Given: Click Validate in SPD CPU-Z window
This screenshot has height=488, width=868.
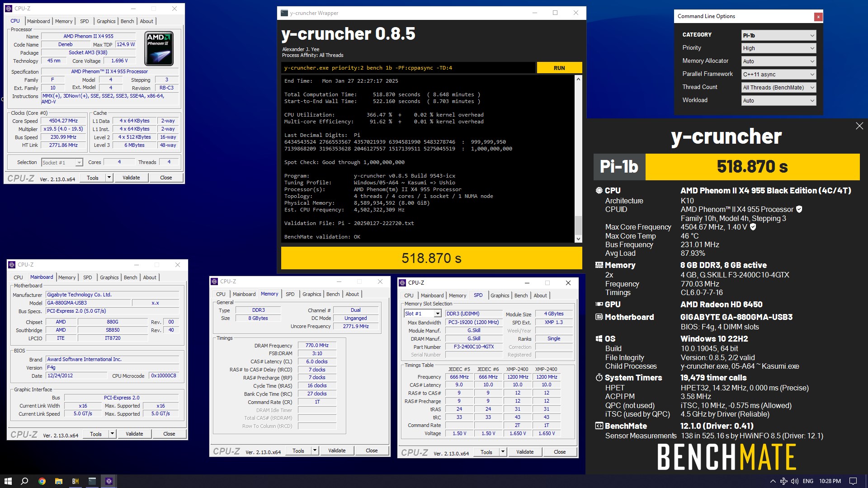Looking at the screenshot, I should coord(525,452).
